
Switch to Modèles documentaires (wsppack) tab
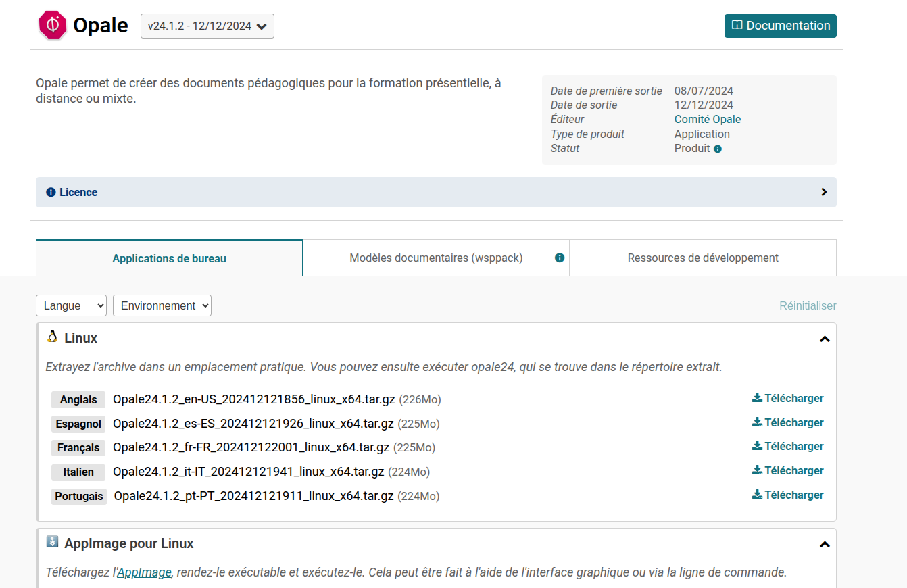pyautogui.click(x=436, y=258)
